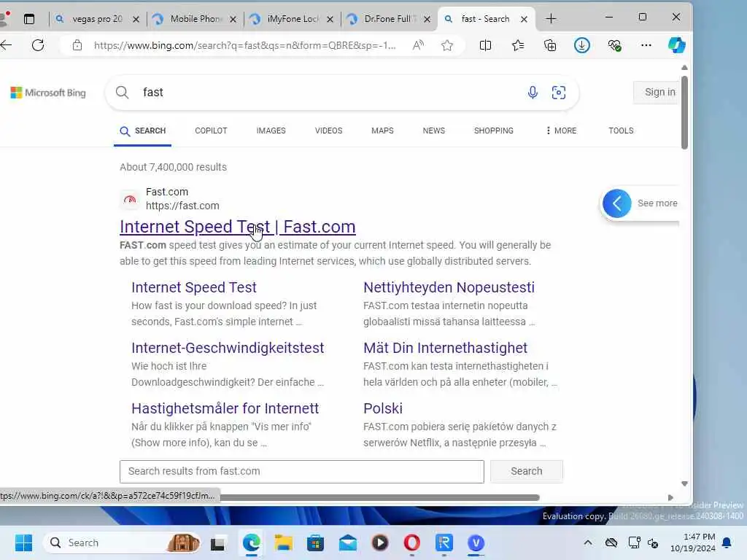Click scroll right arrow on horizontal scrollbar
Viewport: 747px width, 560px height.
[x=670, y=497]
